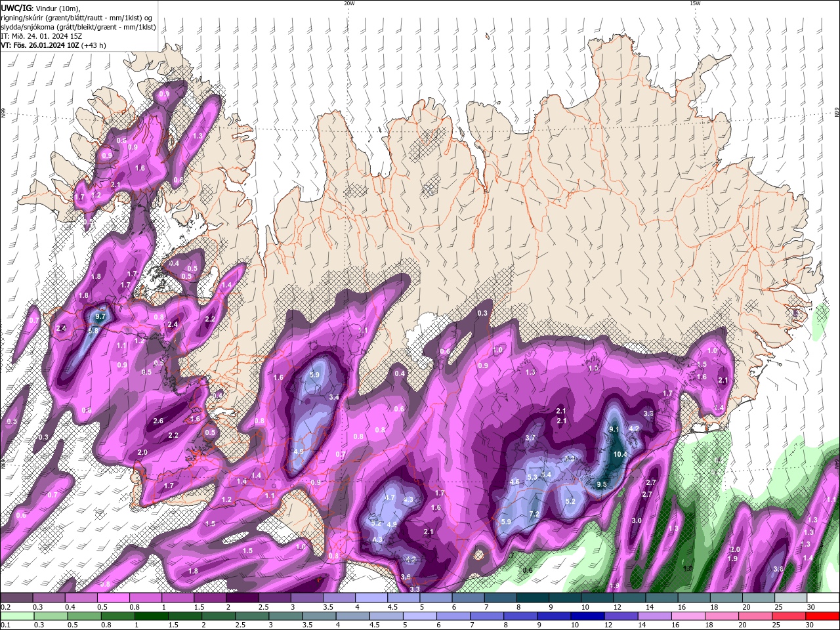Click the 10.4 precipitation maximum value
The image size is (840, 630).
(619, 454)
